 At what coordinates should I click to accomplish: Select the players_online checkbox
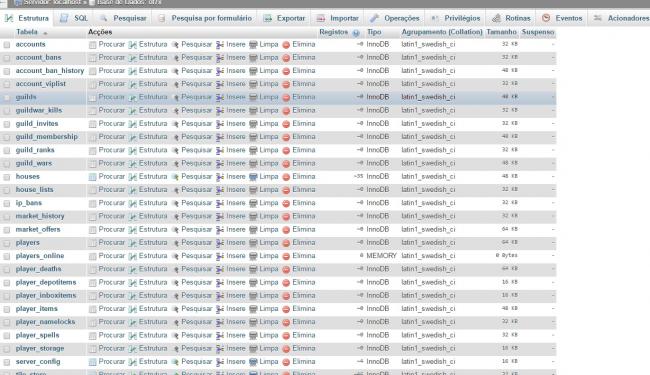pos(7,256)
